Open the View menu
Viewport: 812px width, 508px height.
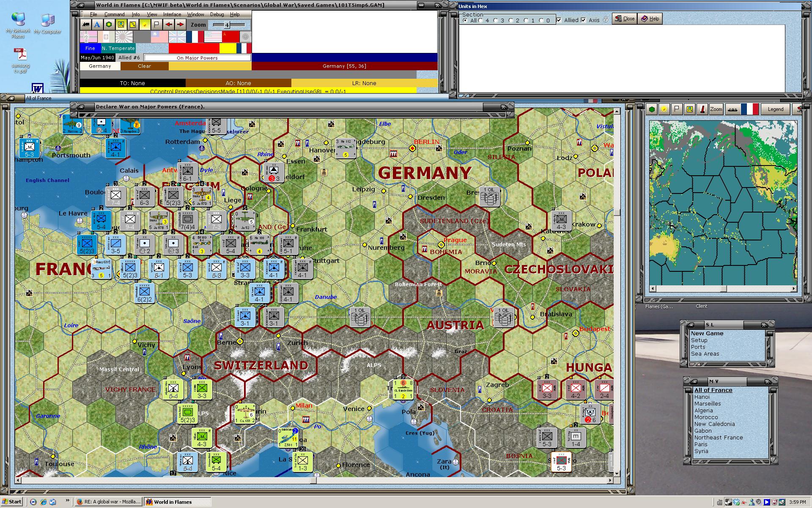pos(152,14)
